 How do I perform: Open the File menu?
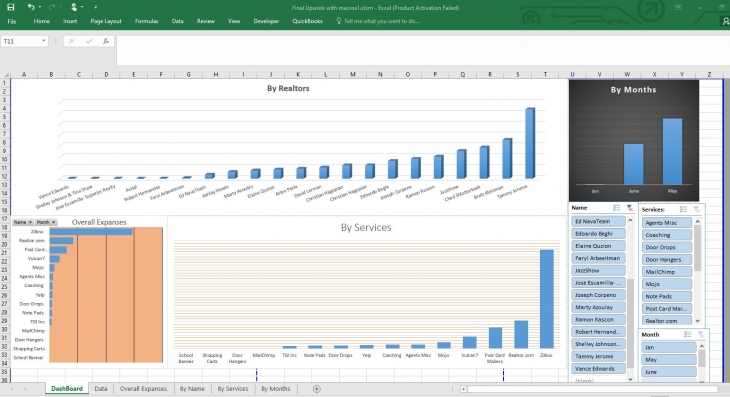click(x=12, y=21)
